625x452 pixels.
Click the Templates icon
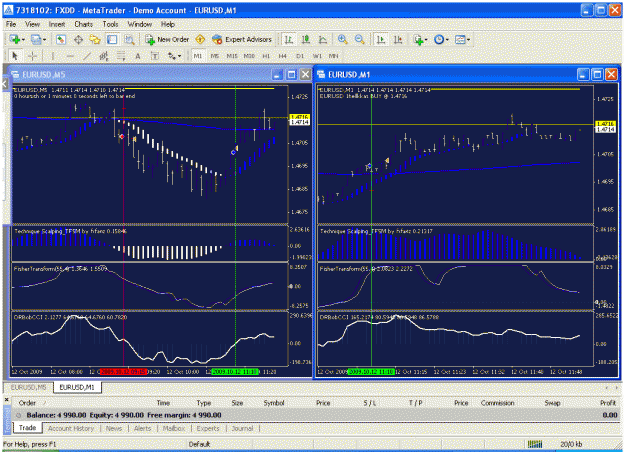point(460,39)
